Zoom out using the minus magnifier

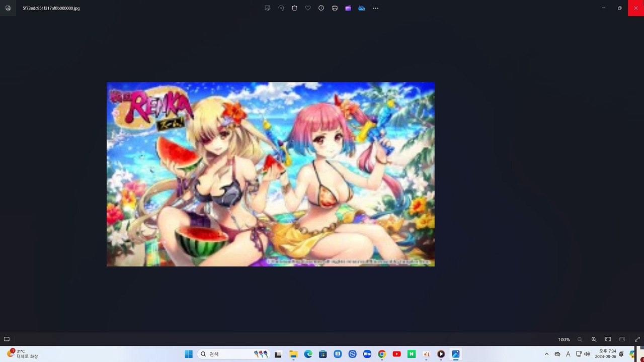coord(580,339)
